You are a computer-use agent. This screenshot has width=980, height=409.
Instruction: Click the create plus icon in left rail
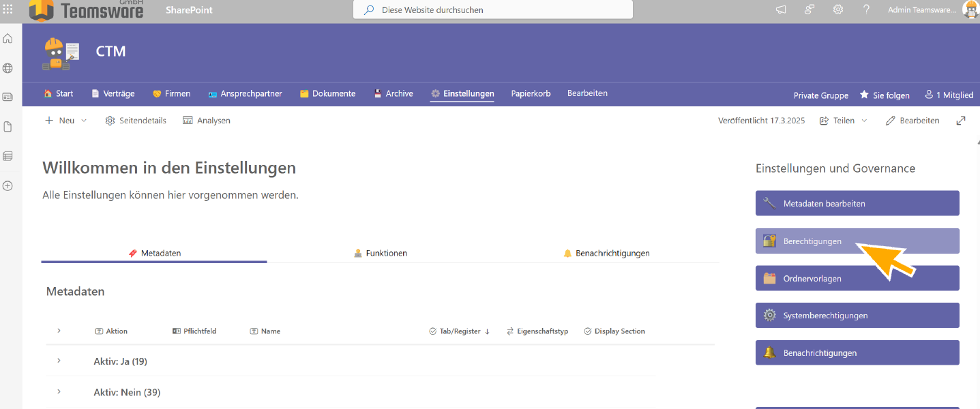point(8,185)
